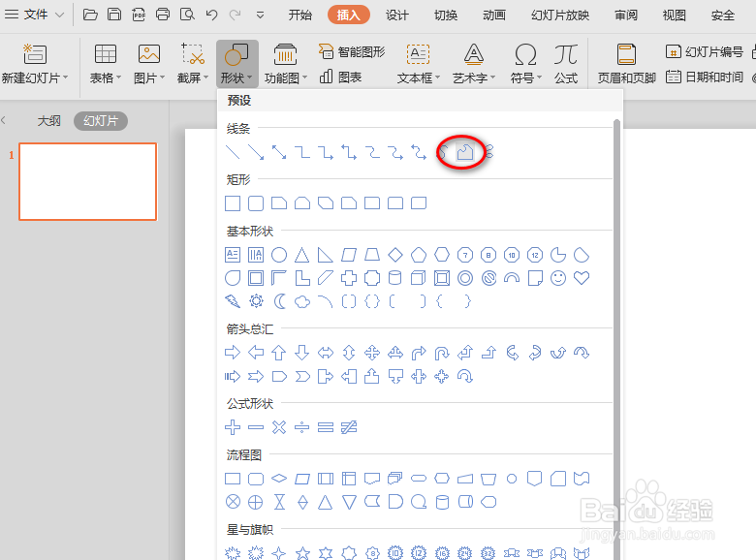The width and height of the screenshot is (756, 560).
Task: Select the straight line shape
Action: click(233, 152)
